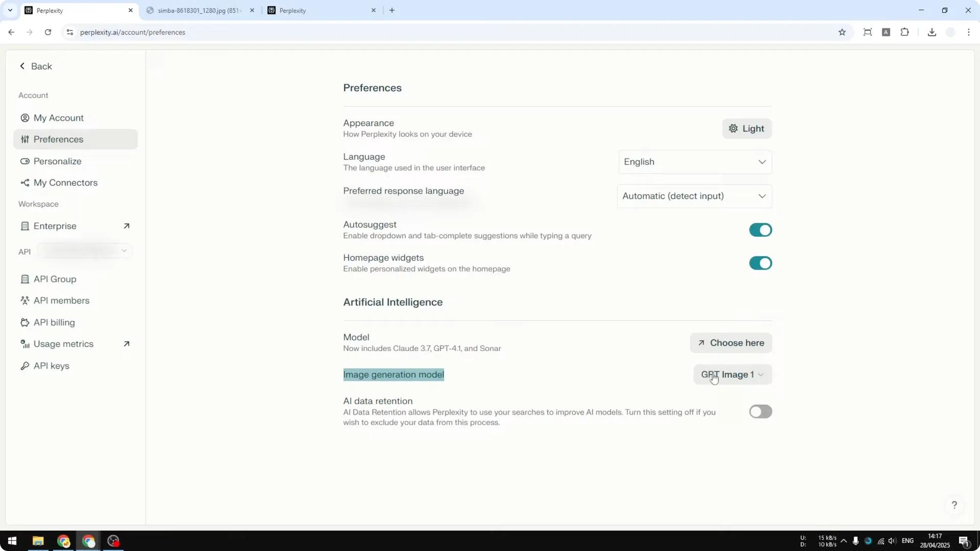The image size is (980, 551).
Task: Click the Choose here model button
Action: (x=730, y=343)
